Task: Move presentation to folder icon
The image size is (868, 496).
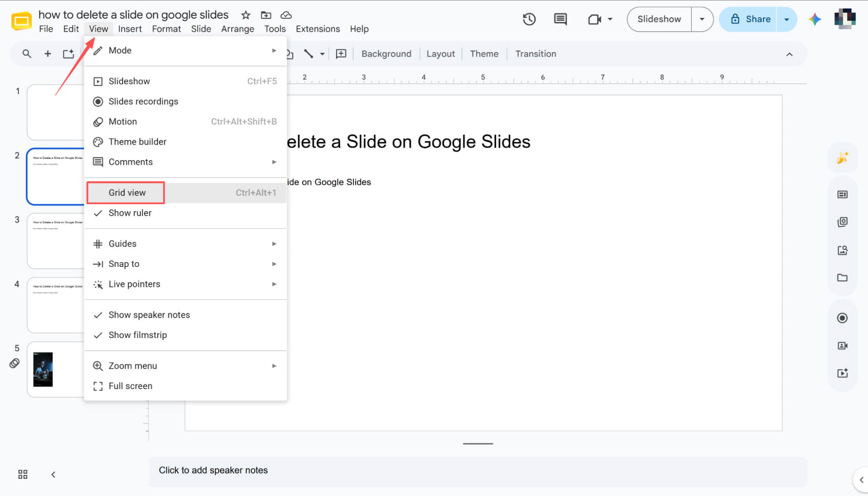Action: pyautogui.click(x=266, y=15)
